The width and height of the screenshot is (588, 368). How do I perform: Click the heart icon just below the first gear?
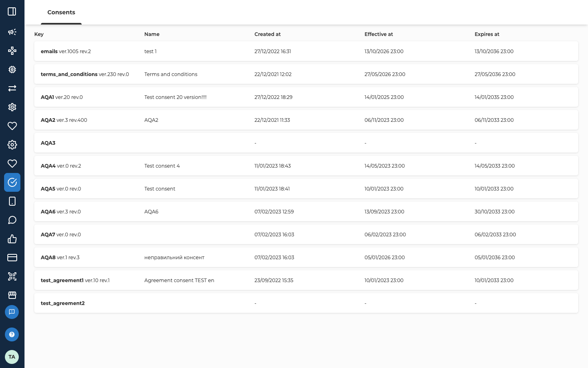[x=12, y=126]
